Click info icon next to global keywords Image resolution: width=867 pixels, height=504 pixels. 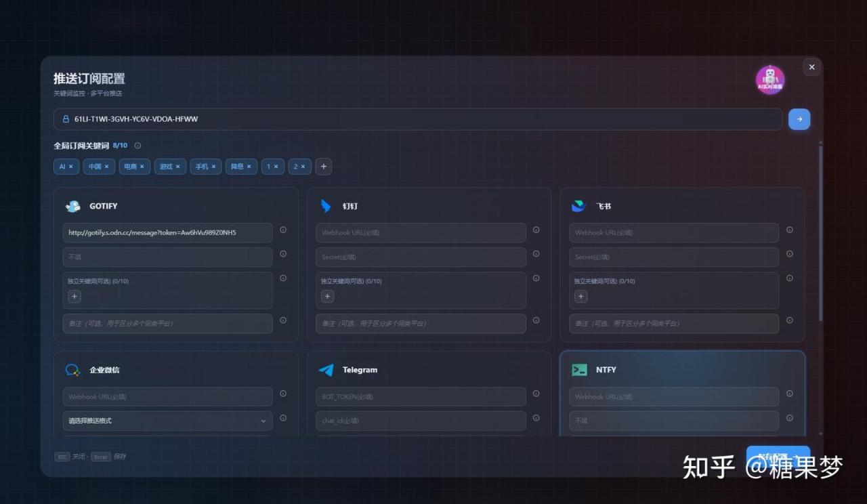click(138, 146)
